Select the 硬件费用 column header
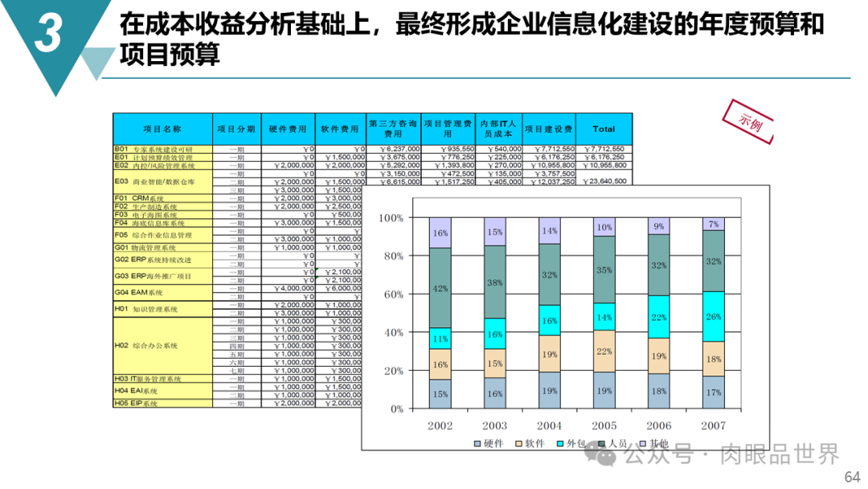 (x=288, y=129)
